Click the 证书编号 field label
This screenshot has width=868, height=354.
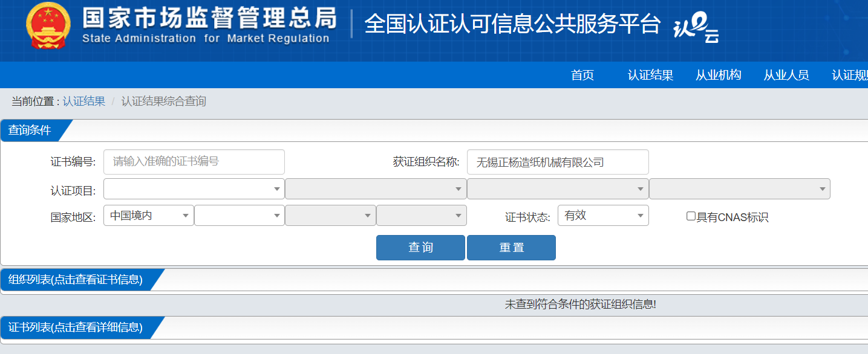(x=73, y=162)
